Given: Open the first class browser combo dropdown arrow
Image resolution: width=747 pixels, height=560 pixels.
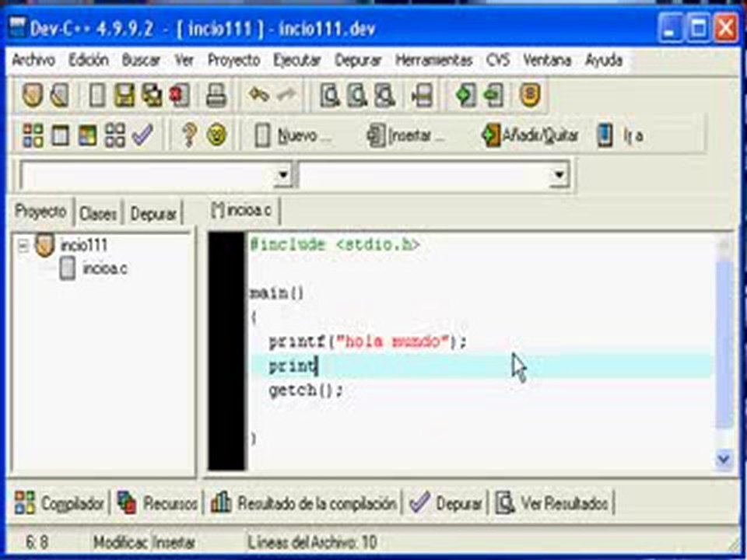Looking at the screenshot, I should tap(283, 176).
